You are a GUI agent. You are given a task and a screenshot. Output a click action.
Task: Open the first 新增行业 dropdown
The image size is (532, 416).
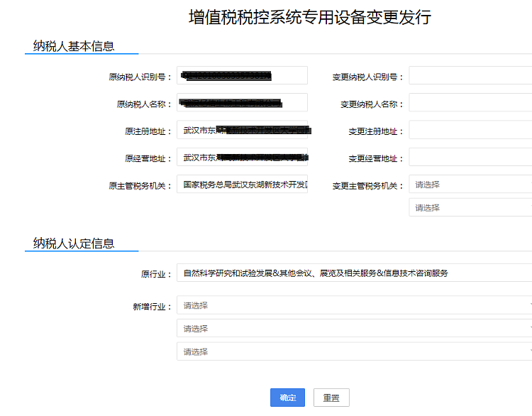[354, 305]
